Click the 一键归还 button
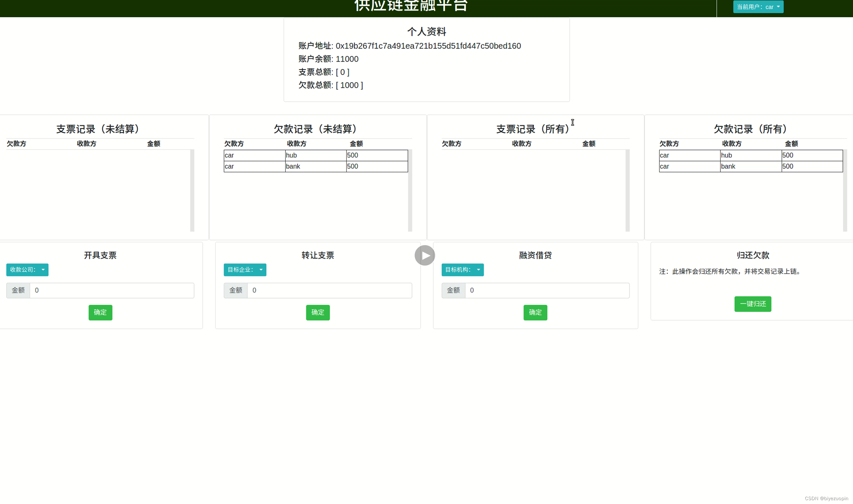This screenshot has width=853, height=504. coord(753,304)
